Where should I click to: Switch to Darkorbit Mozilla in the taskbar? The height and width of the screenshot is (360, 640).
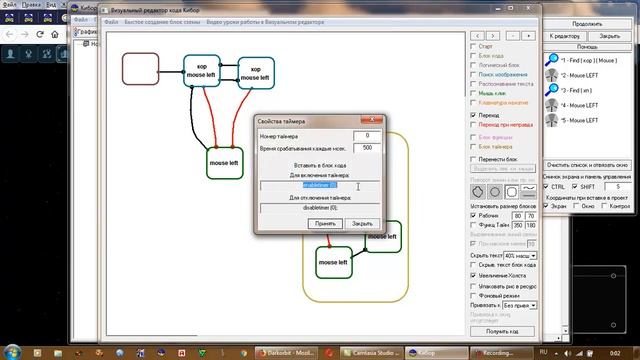pos(287,353)
